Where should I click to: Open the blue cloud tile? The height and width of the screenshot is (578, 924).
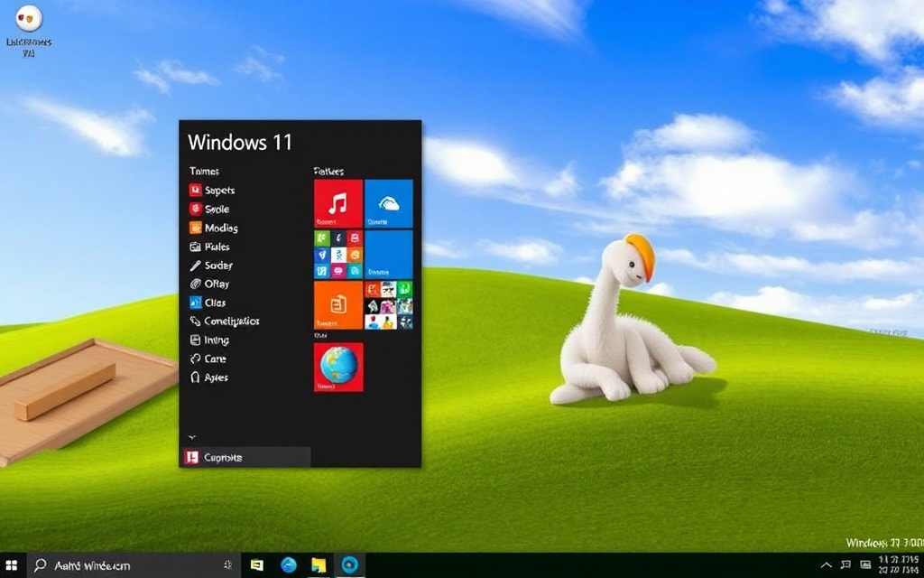coord(389,203)
